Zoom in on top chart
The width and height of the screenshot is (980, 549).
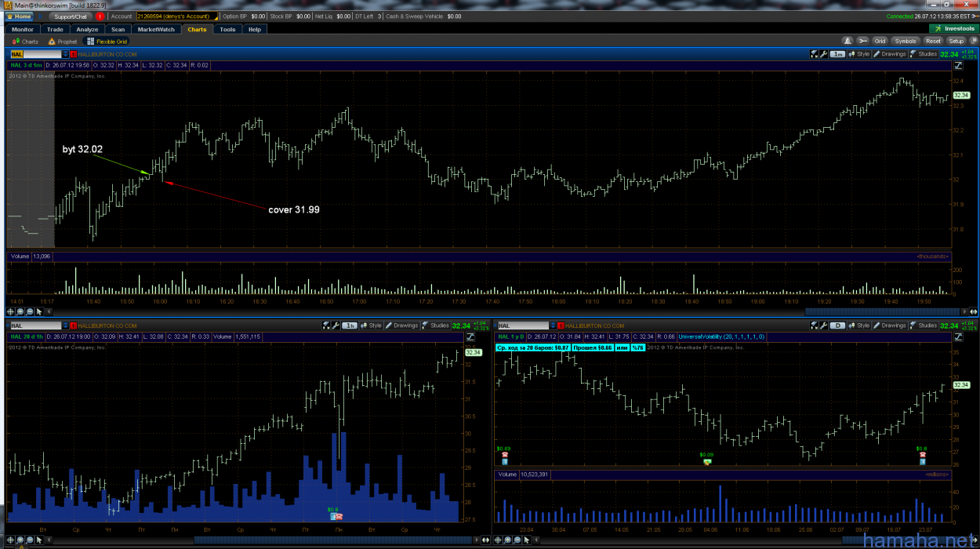coord(20,311)
